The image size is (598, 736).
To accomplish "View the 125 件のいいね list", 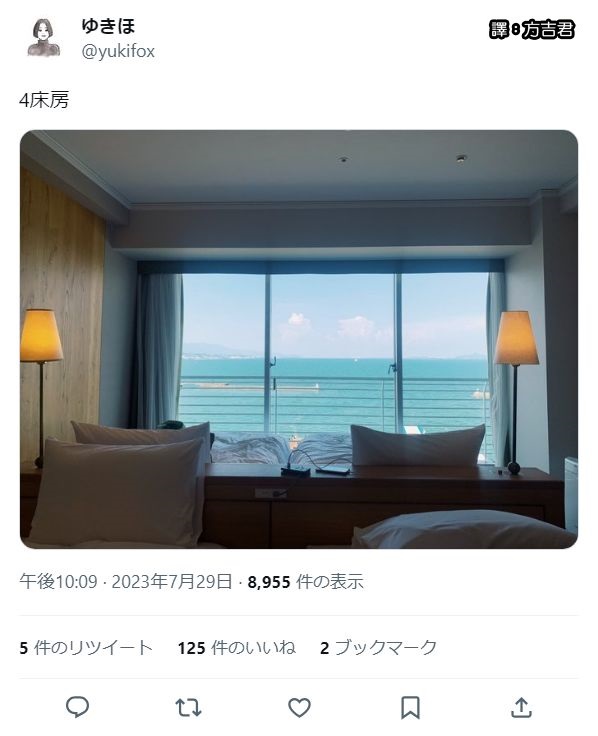I will click(x=237, y=648).
